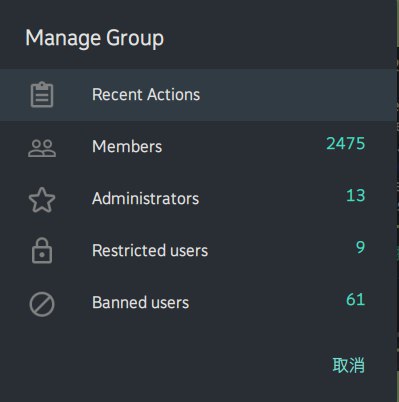Click the Manage Group title
This screenshot has width=399, height=402.
tap(95, 38)
